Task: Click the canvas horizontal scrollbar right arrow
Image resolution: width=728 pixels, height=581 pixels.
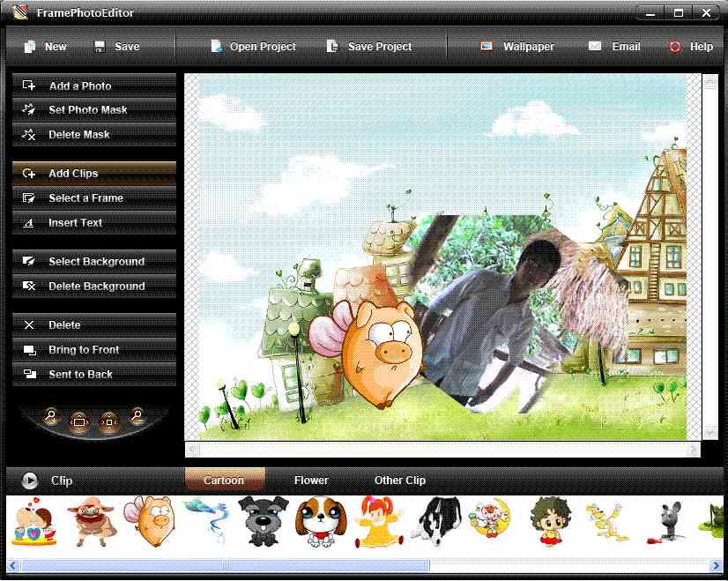Action: pos(693,449)
